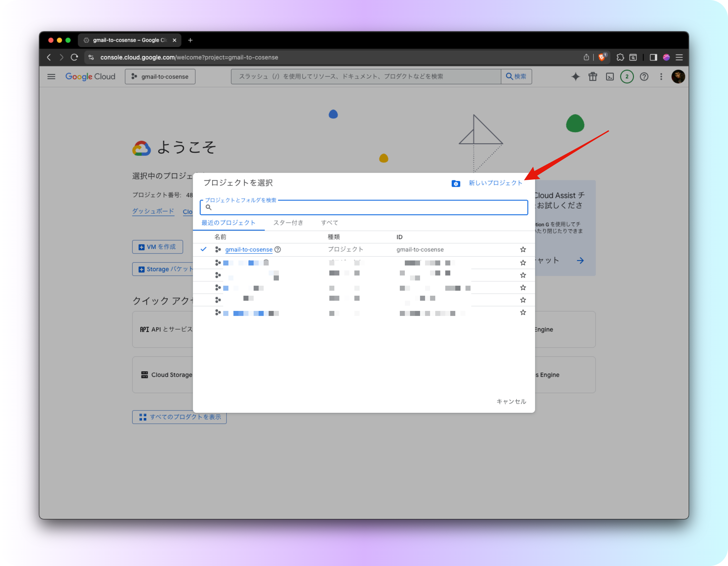Image resolution: width=728 pixels, height=566 pixels.
Task: Open the API とサービス quick access card
Action: point(163,329)
